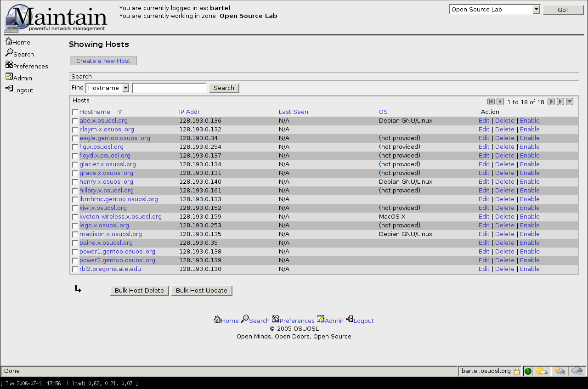This screenshot has width=588, height=389.
Task: Click the Create a new Host button
Action: [103, 61]
